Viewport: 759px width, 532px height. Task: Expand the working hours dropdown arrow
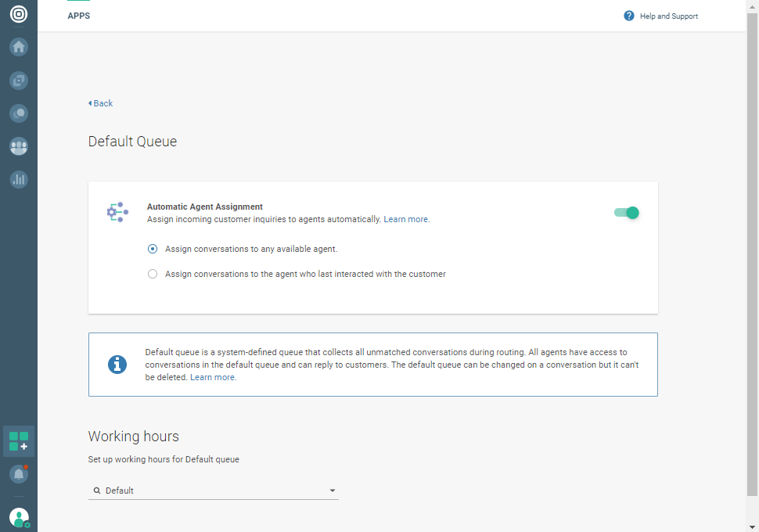coord(333,491)
